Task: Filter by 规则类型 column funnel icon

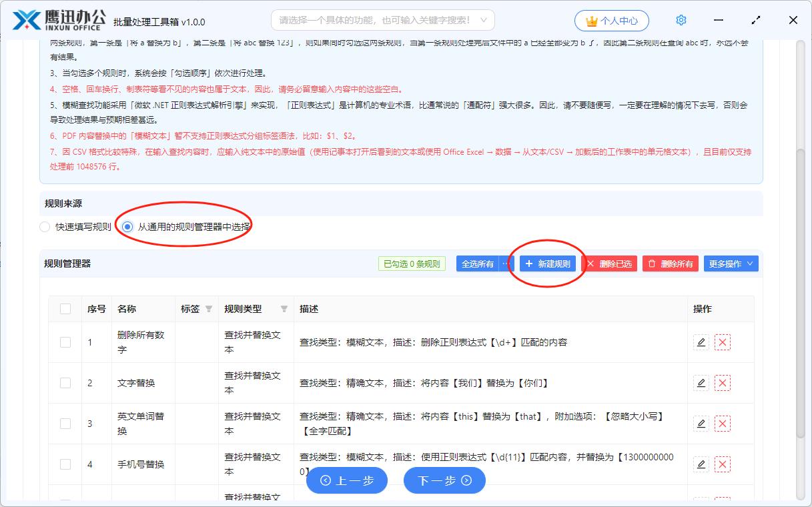Action: pyautogui.click(x=284, y=309)
